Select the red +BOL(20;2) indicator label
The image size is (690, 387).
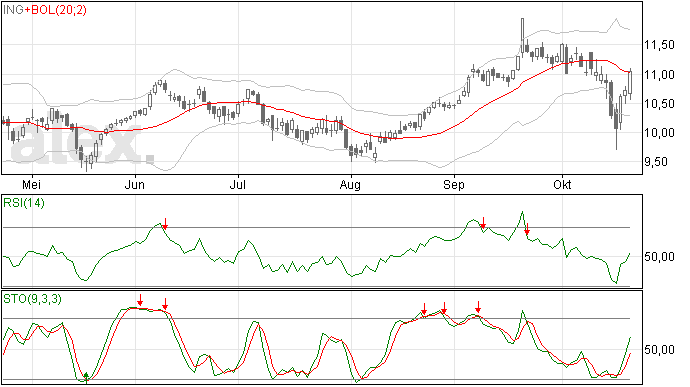(x=55, y=9)
